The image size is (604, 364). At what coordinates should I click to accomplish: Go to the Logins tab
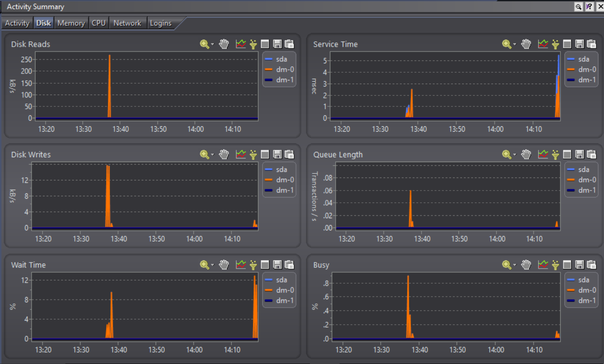click(x=161, y=23)
